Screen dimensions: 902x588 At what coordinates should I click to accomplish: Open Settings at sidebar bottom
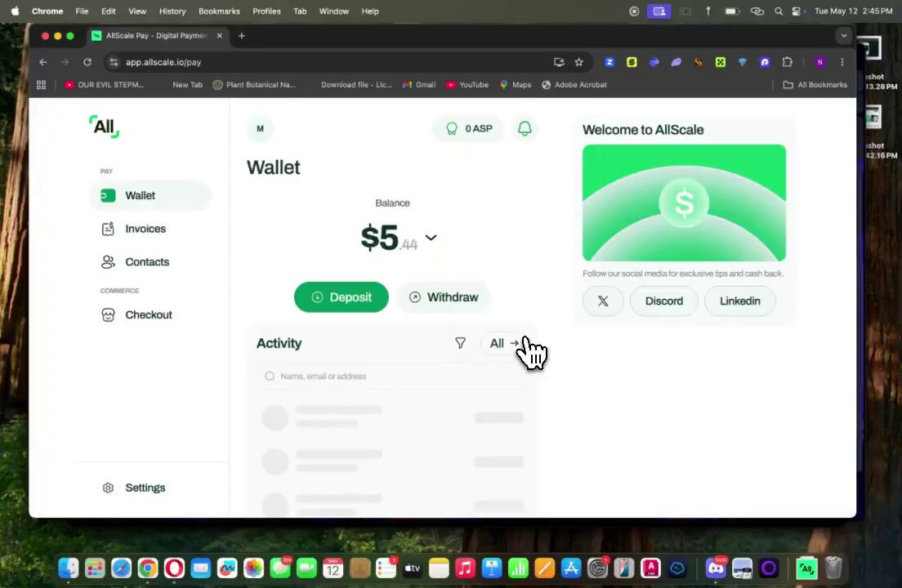133,488
